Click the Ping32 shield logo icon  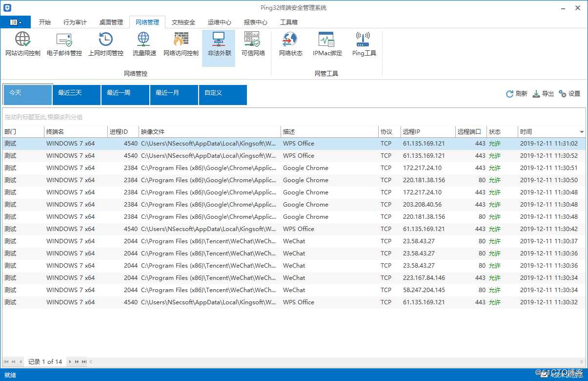coord(7,8)
